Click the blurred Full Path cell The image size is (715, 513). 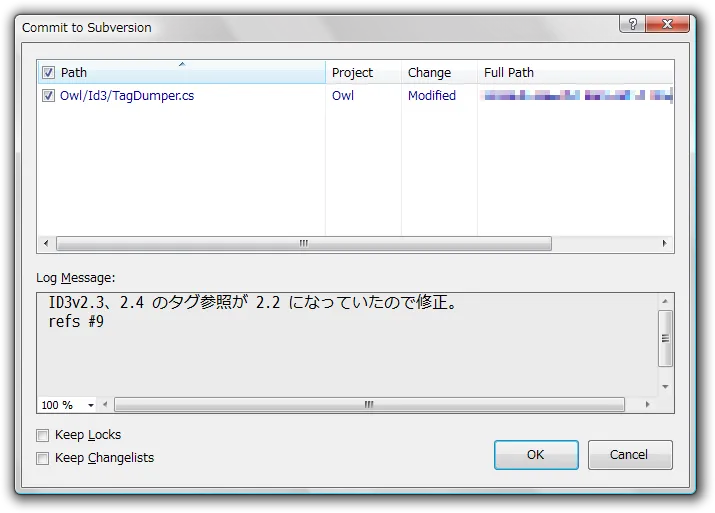[x=578, y=95]
